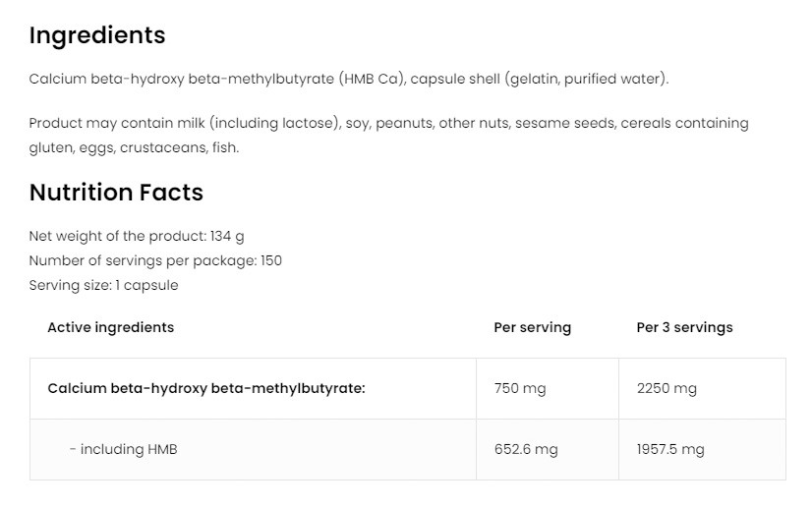This screenshot has height=507, width=812.
Task: Click the "Active ingredients" column header
Action: coord(110,327)
